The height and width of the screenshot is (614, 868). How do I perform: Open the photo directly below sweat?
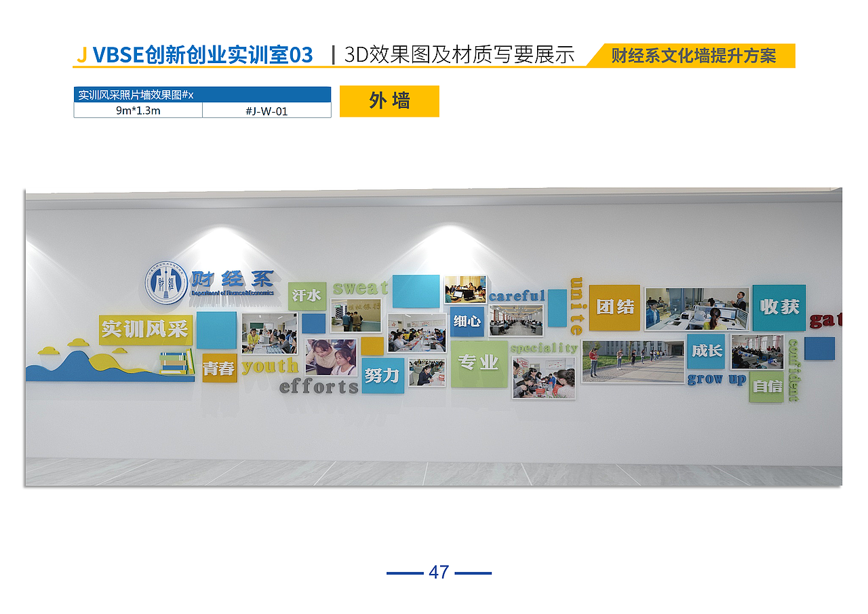(356, 315)
